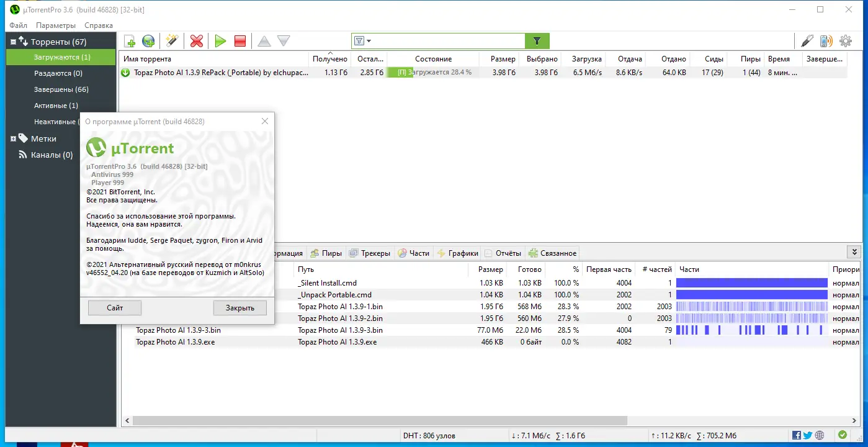Select Topaz Photo AI 1.3.9-2.bin file path
The image size is (868, 447).
[340, 318]
